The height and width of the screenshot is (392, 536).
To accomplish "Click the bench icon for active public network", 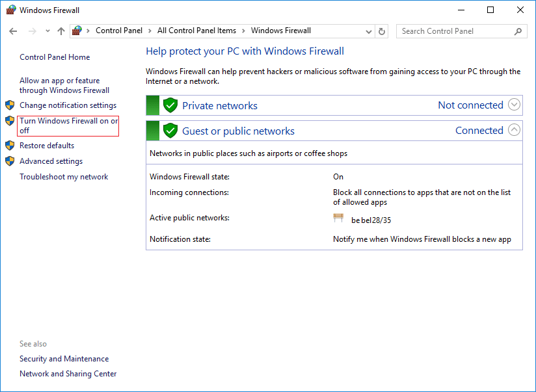I will pos(338,219).
